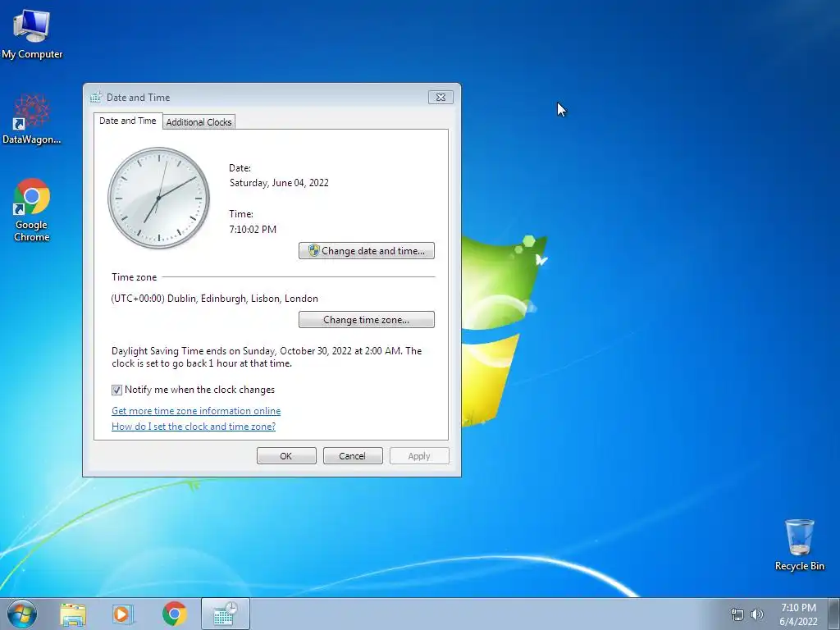Uncheck Notify me when the clock changes
Image resolution: width=840 pixels, height=630 pixels.
[x=116, y=390]
